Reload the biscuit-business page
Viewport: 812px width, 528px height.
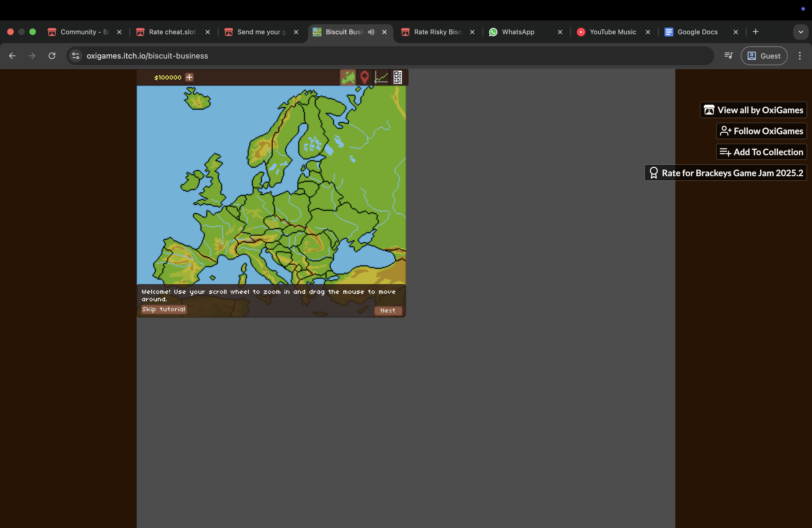52,56
